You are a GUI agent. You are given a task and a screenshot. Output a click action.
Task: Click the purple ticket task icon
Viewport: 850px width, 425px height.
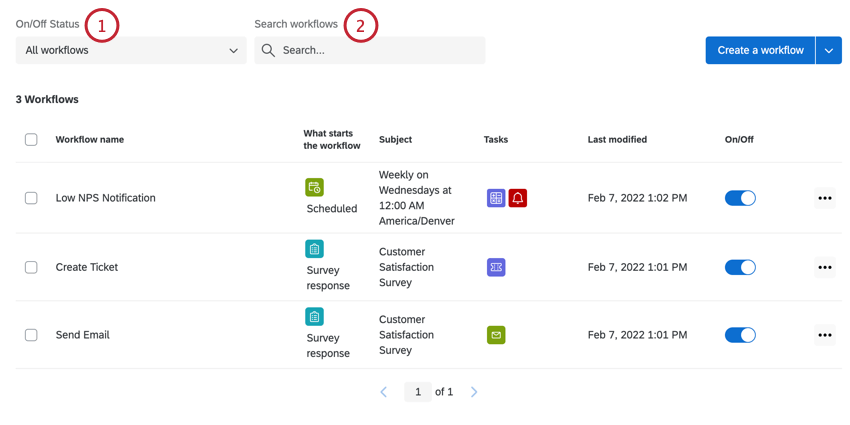(x=496, y=267)
